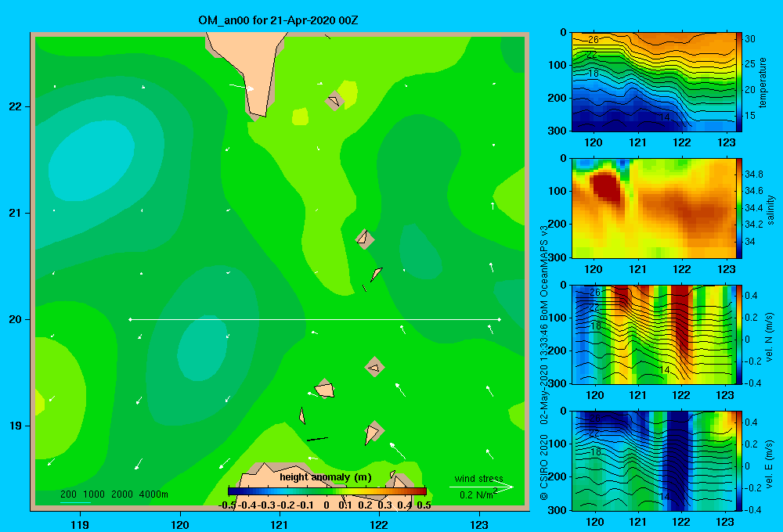Click the island near 18.9N 121.95E
The width and height of the screenshot is (783, 532).
click(x=373, y=432)
